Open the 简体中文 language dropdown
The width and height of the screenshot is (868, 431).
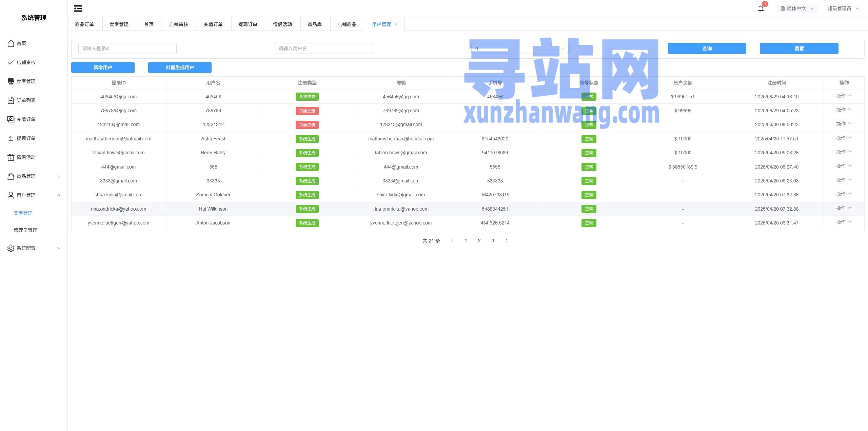[797, 8]
